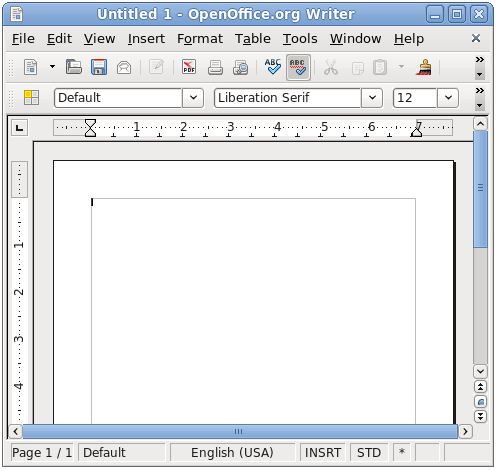Click the English (USA) language status field
The height and width of the screenshot is (471, 496).
[232, 452]
